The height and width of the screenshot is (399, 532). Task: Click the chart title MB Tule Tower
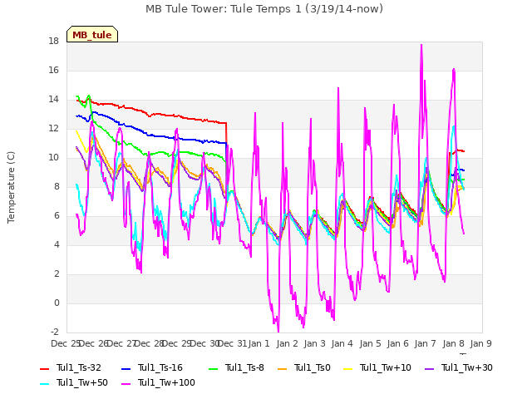264,9
